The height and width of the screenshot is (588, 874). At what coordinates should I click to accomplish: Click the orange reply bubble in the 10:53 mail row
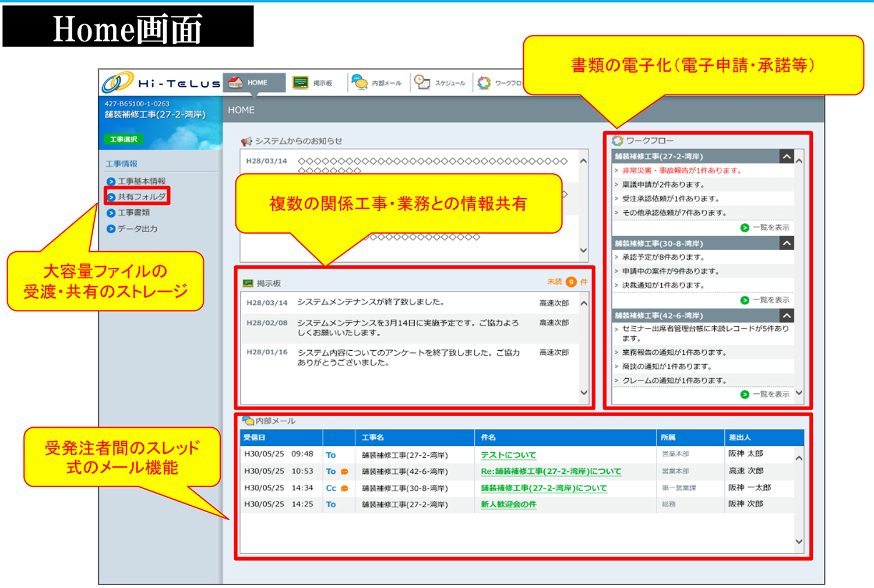pos(344,471)
